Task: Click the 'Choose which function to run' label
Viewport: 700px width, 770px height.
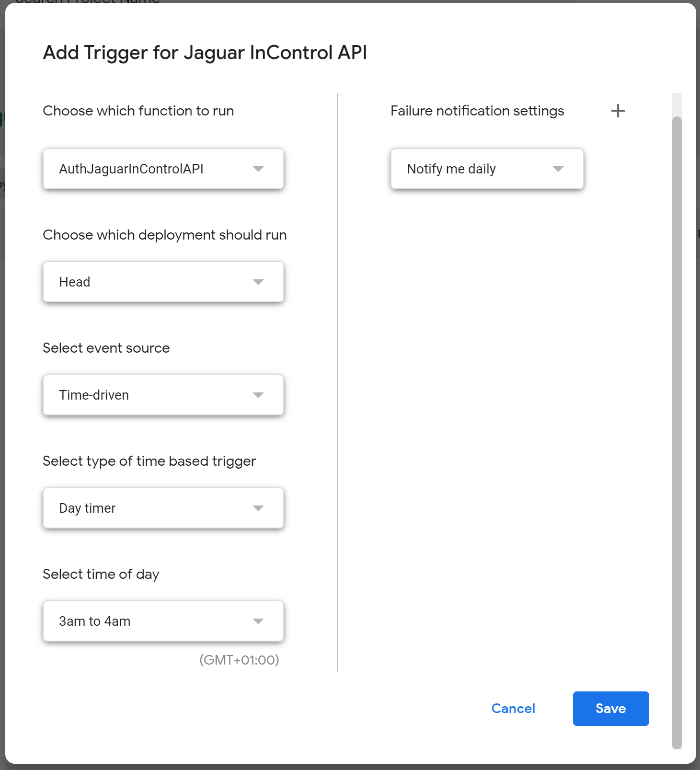Action: 138,111
